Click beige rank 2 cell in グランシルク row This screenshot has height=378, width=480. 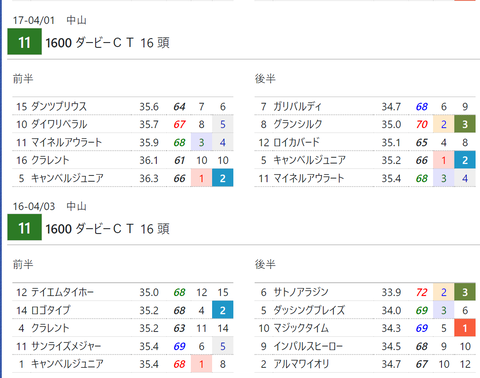[x=444, y=124]
